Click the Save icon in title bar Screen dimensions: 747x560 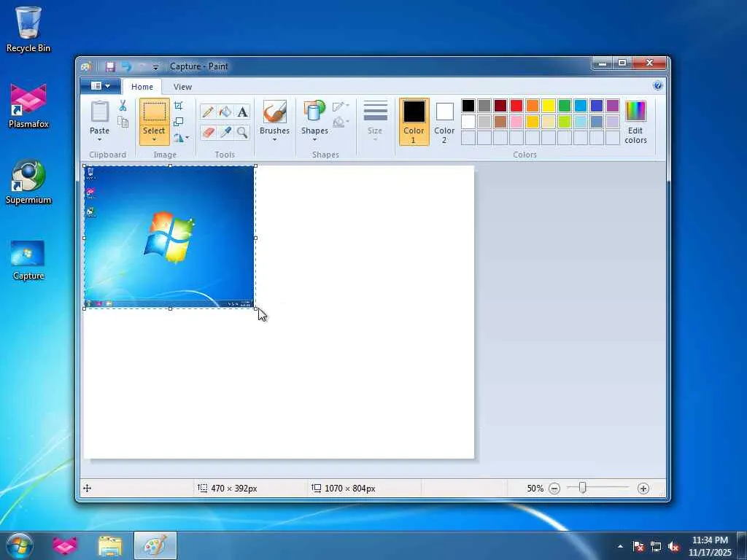pyautogui.click(x=111, y=66)
